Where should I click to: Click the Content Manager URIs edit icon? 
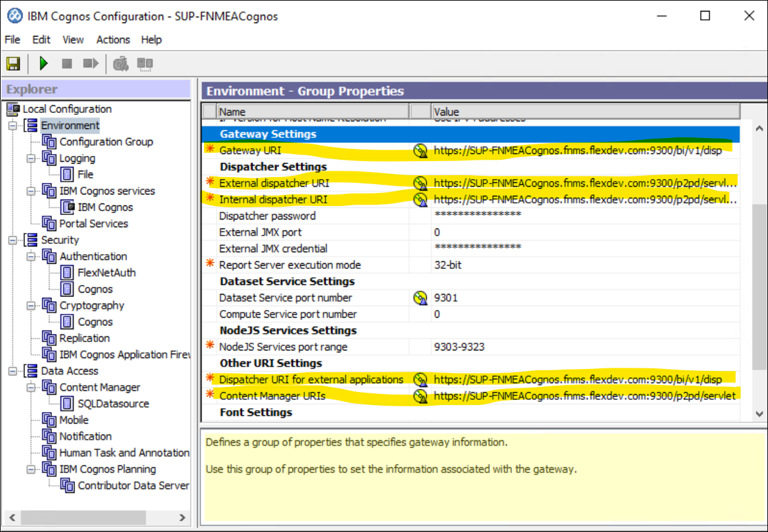point(420,396)
